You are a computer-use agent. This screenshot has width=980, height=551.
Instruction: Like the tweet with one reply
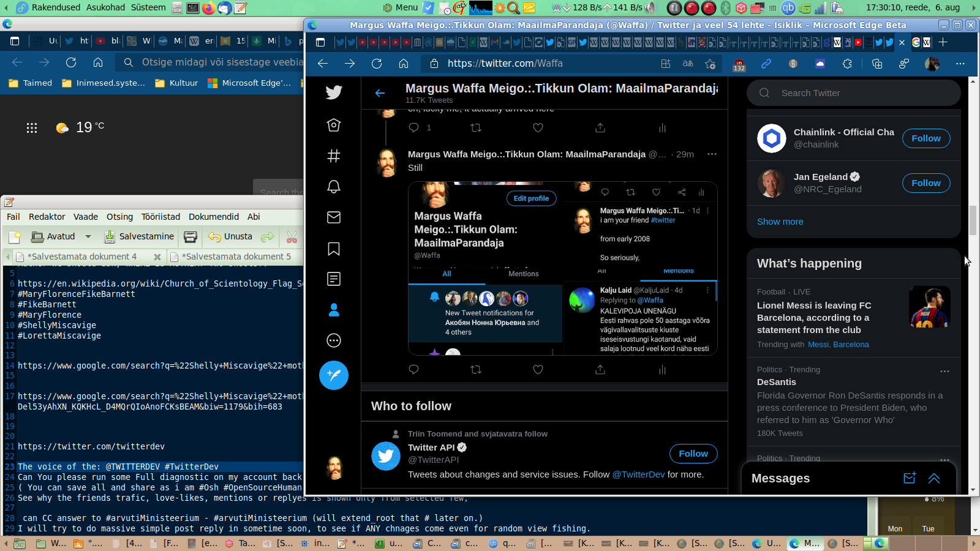click(x=538, y=128)
